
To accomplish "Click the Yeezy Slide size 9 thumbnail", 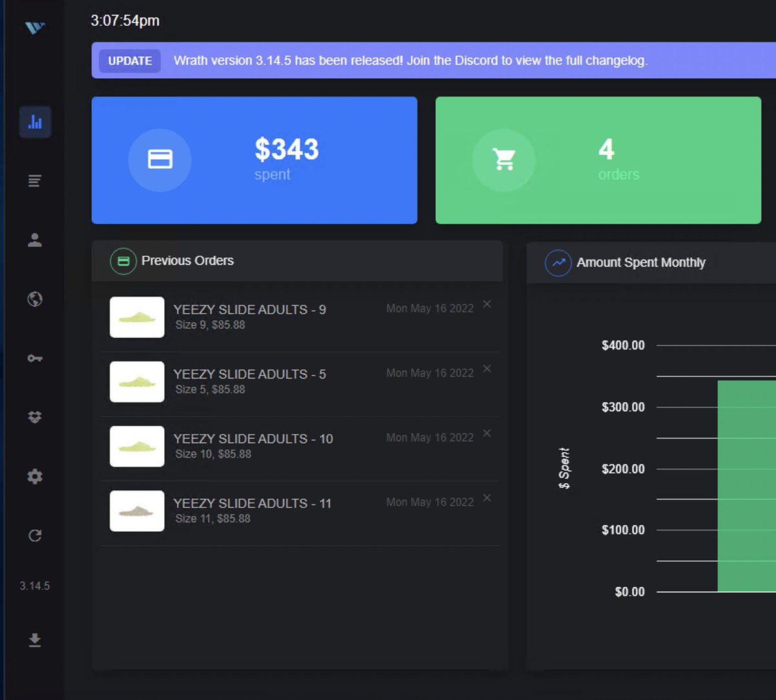I will coord(137,317).
